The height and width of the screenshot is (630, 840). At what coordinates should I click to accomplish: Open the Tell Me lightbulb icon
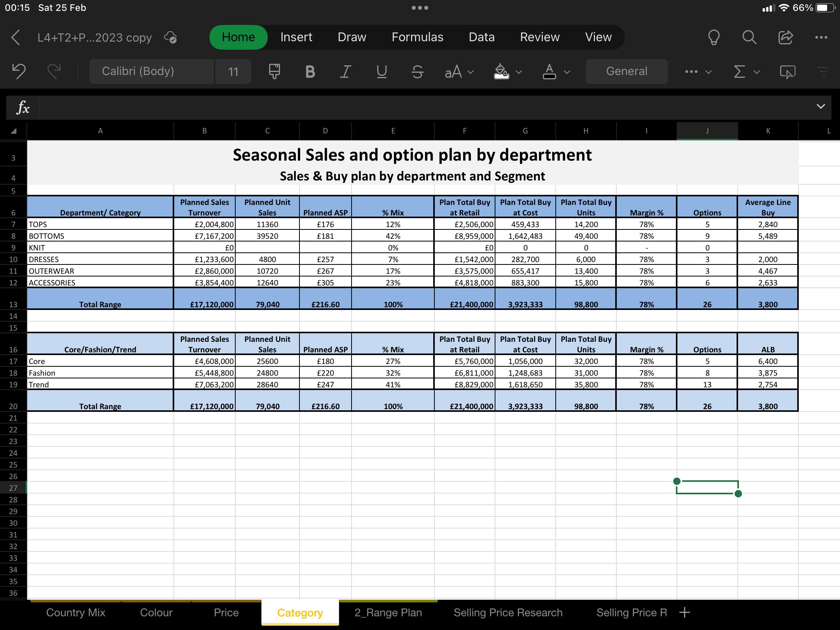tap(714, 37)
